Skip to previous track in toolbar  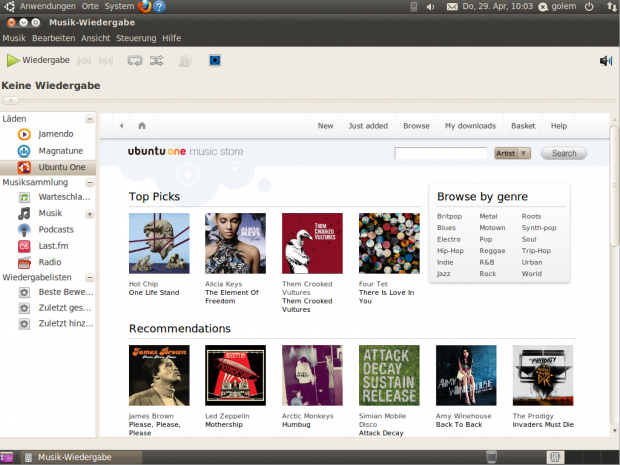tap(84, 60)
